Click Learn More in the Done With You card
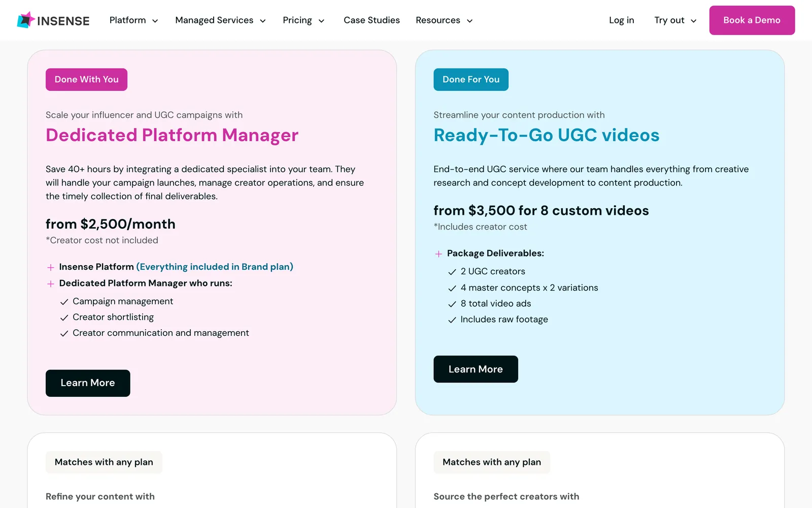This screenshot has height=508, width=812. pyautogui.click(x=88, y=383)
